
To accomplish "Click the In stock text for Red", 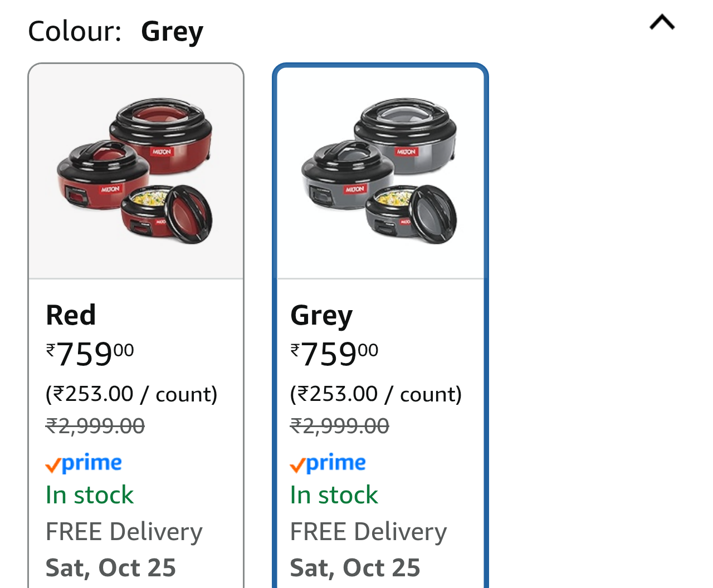I will [x=89, y=494].
